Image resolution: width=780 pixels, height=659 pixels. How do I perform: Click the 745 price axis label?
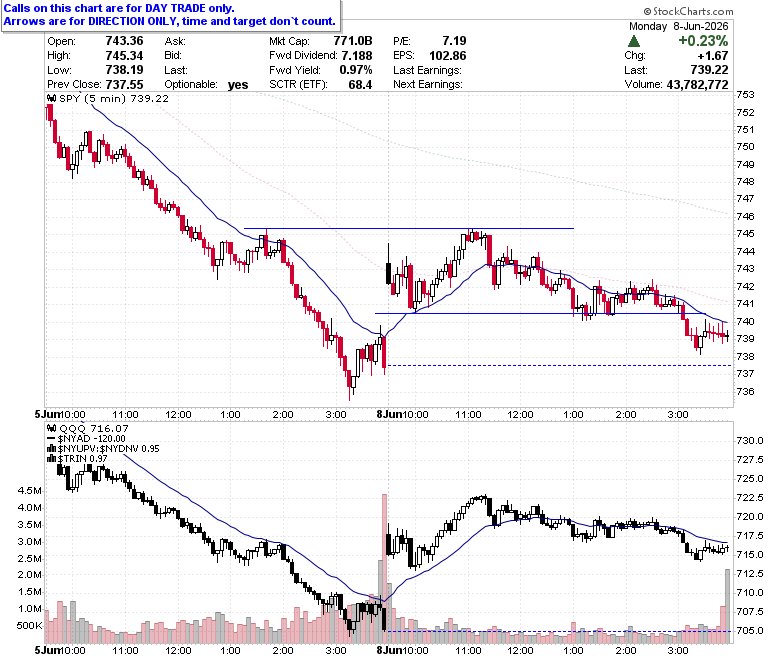746,233
